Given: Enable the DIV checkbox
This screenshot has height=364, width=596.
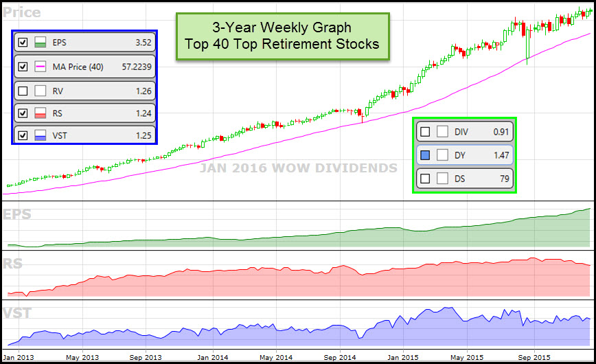Looking at the screenshot, I should [425, 132].
